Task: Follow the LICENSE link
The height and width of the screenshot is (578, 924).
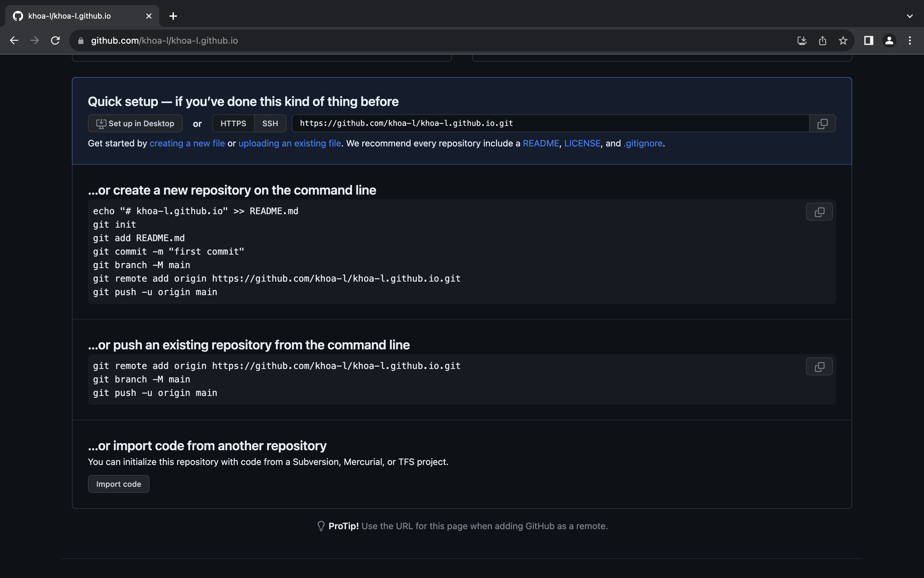Action: pyautogui.click(x=582, y=143)
